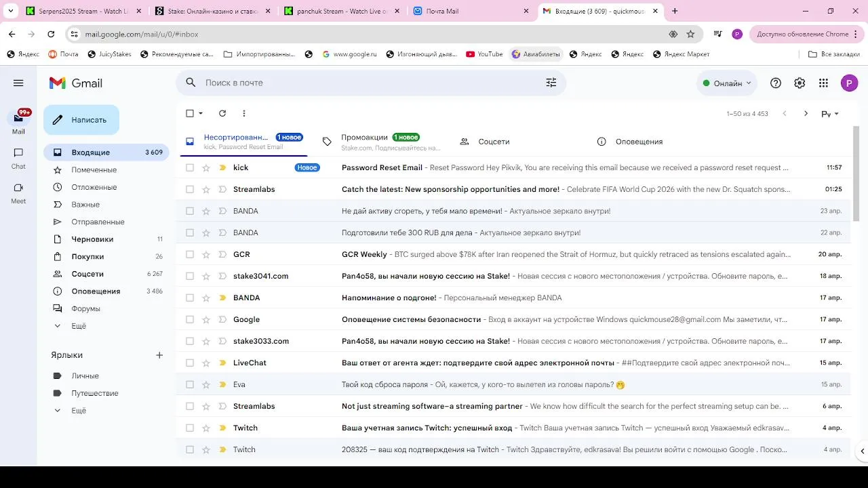Click the Gmail logo
The height and width of the screenshot is (488, 868).
tap(76, 83)
